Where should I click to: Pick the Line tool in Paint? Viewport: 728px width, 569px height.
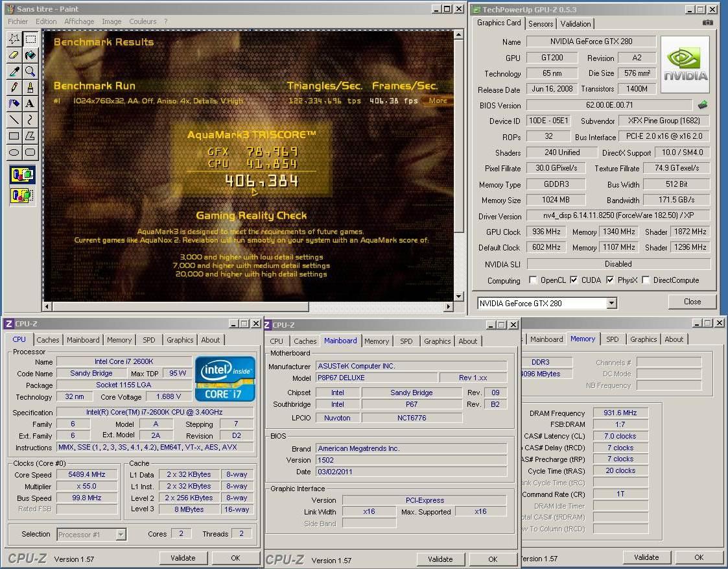click(14, 119)
